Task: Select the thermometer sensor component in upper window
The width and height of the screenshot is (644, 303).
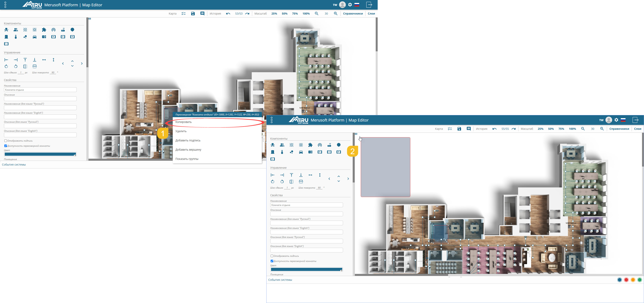Action: click(16, 37)
